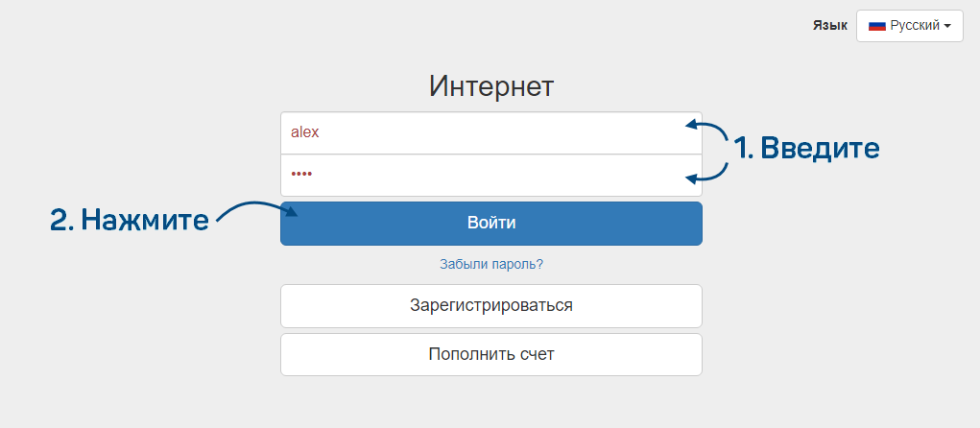Click the Зарегистрироваться button

(490, 306)
